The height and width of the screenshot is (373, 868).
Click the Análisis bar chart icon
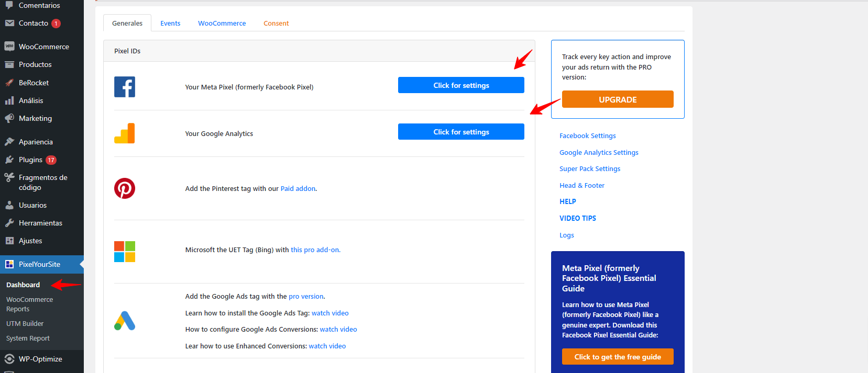coord(9,100)
